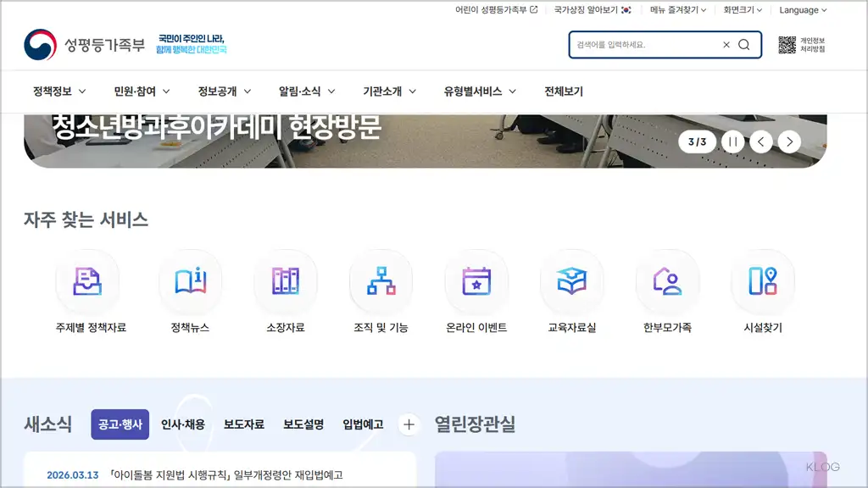The image size is (868, 488).
Task: Open the Language dropdown
Action: (801, 10)
